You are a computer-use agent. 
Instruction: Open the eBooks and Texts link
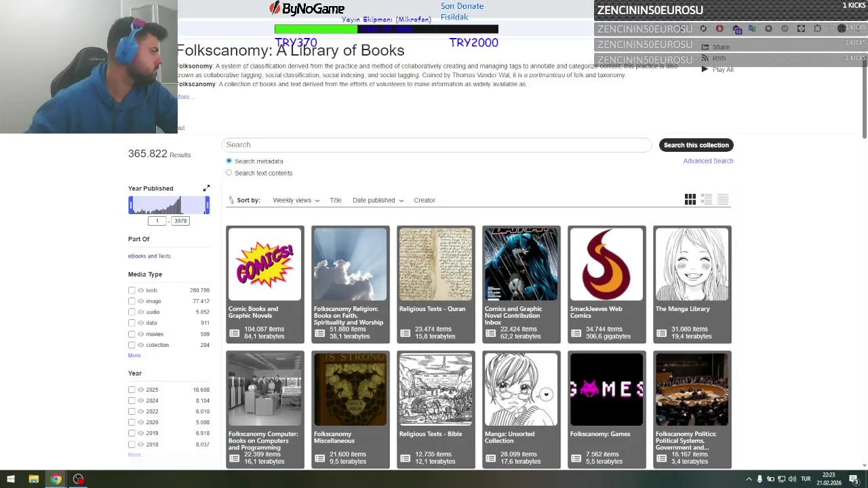tap(149, 256)
